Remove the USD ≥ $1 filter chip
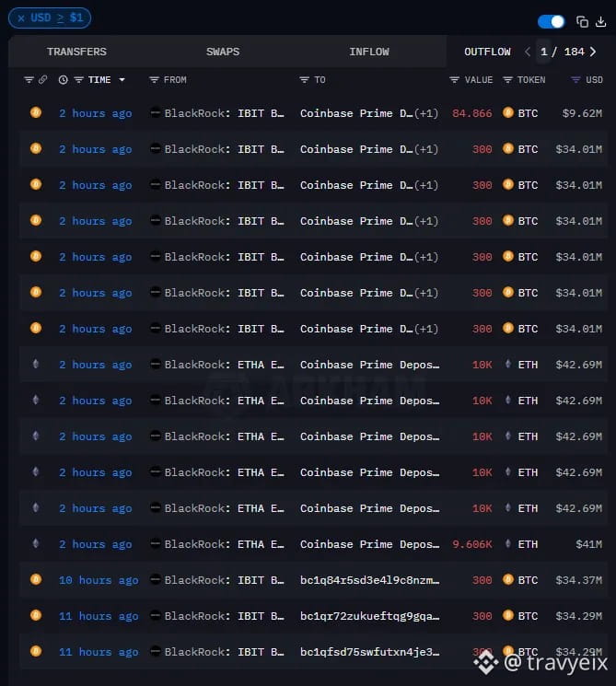 pyautogui.click(x=21, y=18)
